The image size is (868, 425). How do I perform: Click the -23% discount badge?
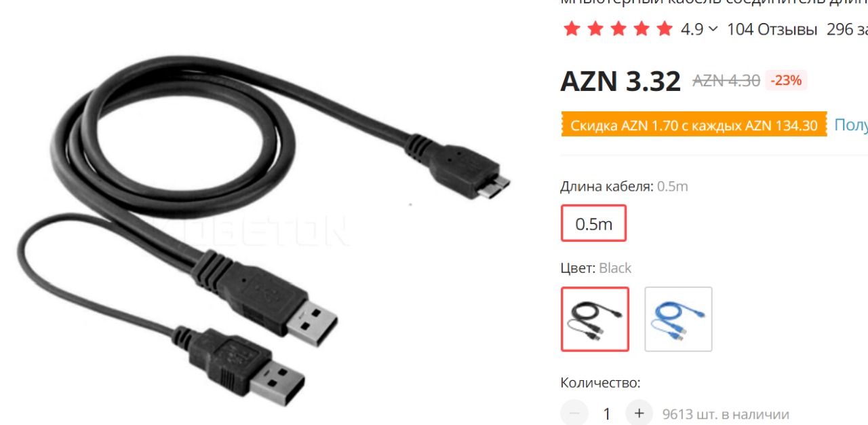(x=786, y=80)
